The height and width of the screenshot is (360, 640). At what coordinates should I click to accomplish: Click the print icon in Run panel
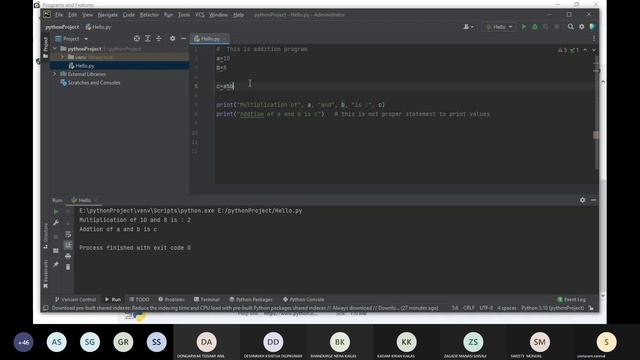click(68, 256)
